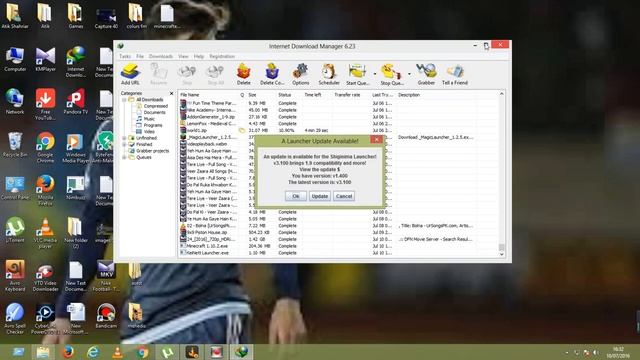Open the Stop Queue dropdown arrow
This screenshot has height=360, width=640.
409,74
